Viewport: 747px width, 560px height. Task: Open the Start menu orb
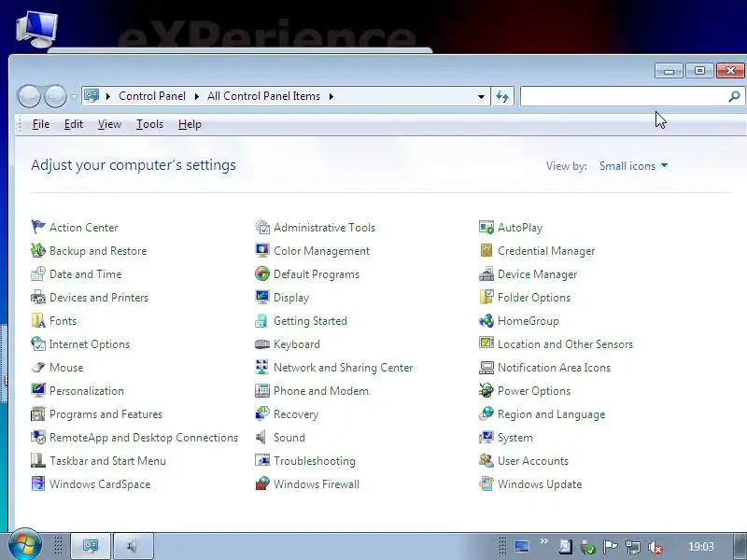[x=24, y=545]
